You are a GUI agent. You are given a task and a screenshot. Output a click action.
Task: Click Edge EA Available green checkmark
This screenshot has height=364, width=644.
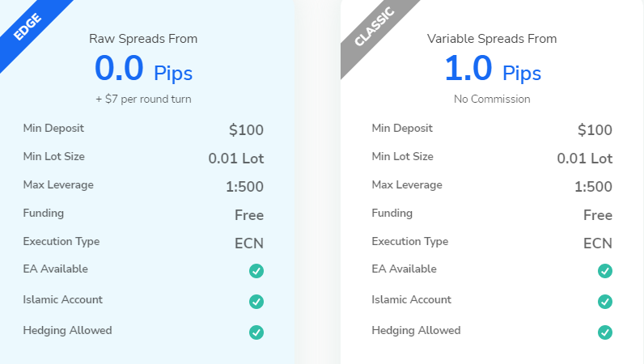[256, 271]
